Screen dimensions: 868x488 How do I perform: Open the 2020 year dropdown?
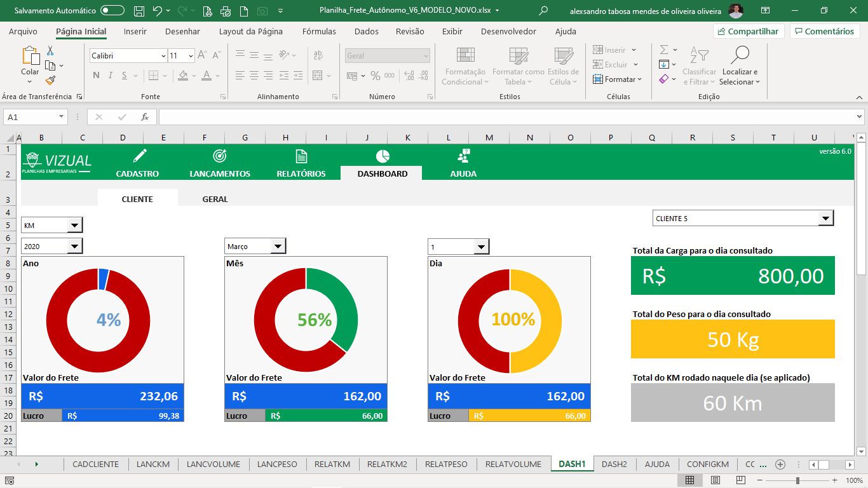point(75,247)
